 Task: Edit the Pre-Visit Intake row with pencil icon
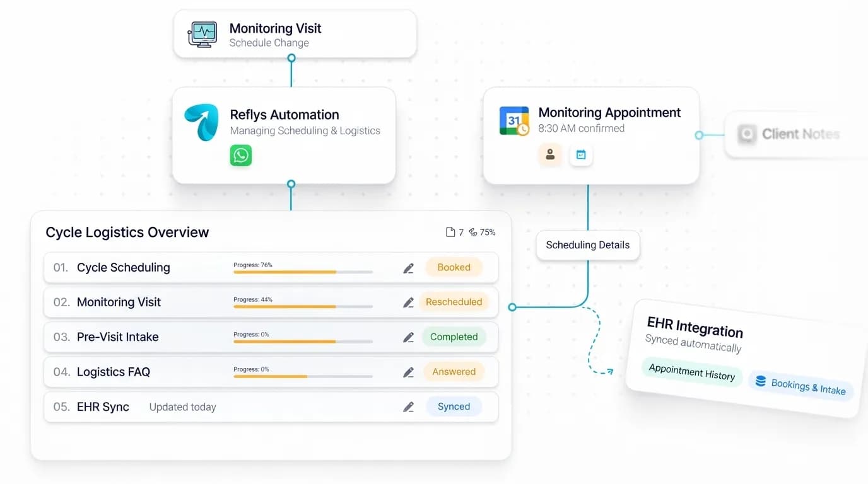tap(409, 337)
